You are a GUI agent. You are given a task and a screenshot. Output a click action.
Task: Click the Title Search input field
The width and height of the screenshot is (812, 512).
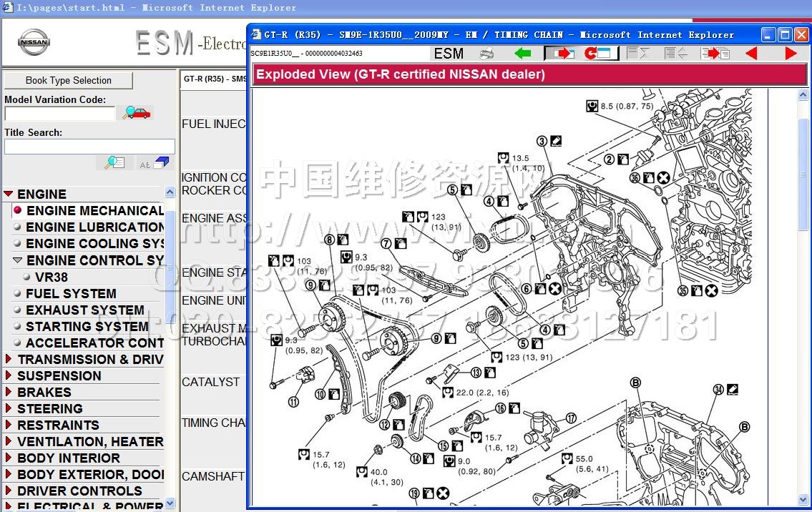[89, 147]
